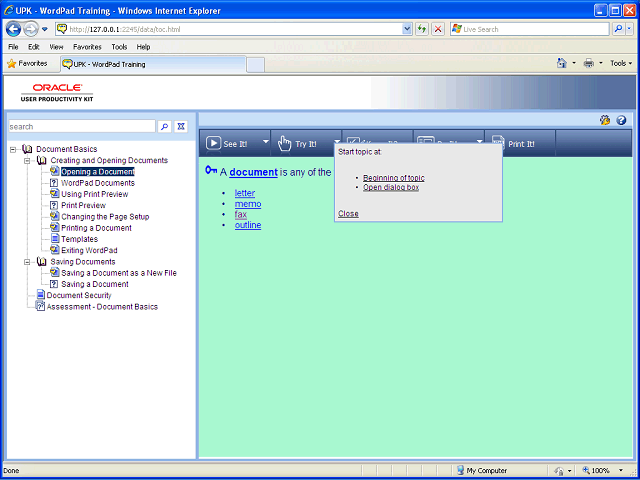Collapse the Document Basics tree node
The image size is (640, 480).
[13, 150]
